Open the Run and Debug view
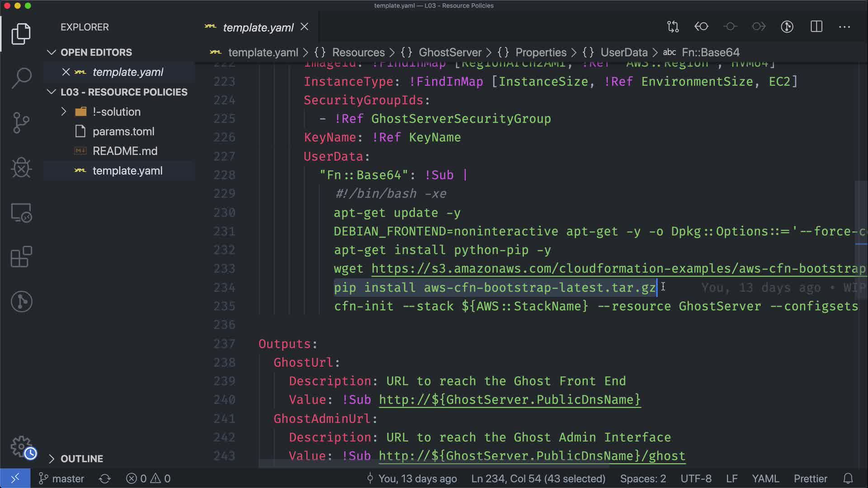Viewport: 868px width, 488px height. [21, 168]
